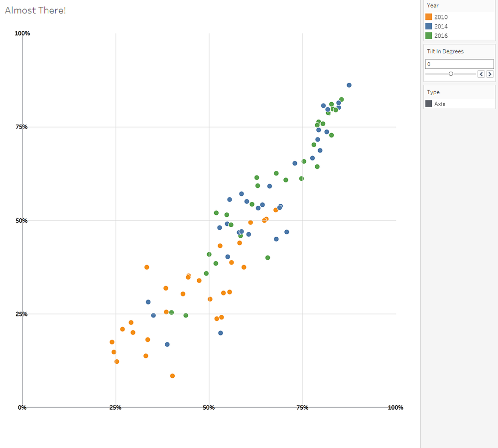Click the Axis label in the Type legend

click(440, 104)
